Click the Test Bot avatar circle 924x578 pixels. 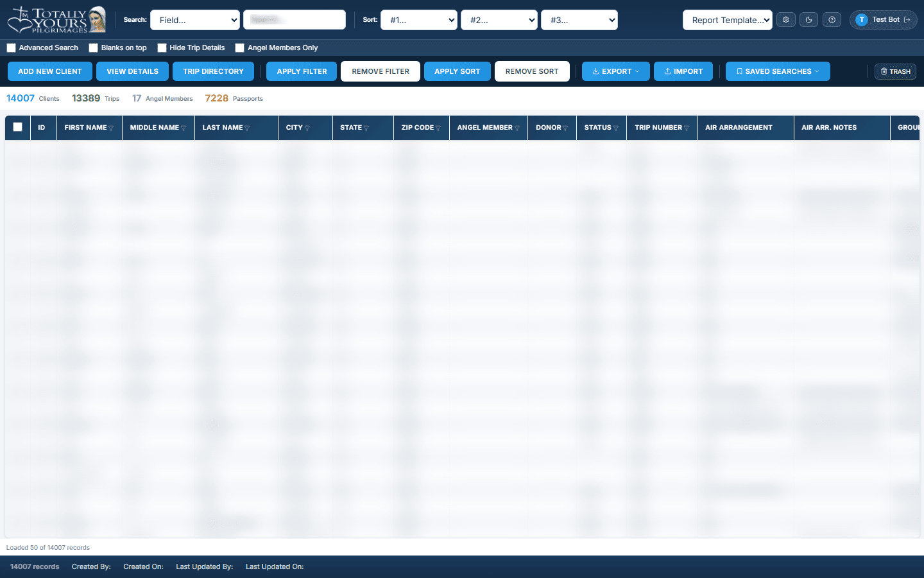pos(862,20)
